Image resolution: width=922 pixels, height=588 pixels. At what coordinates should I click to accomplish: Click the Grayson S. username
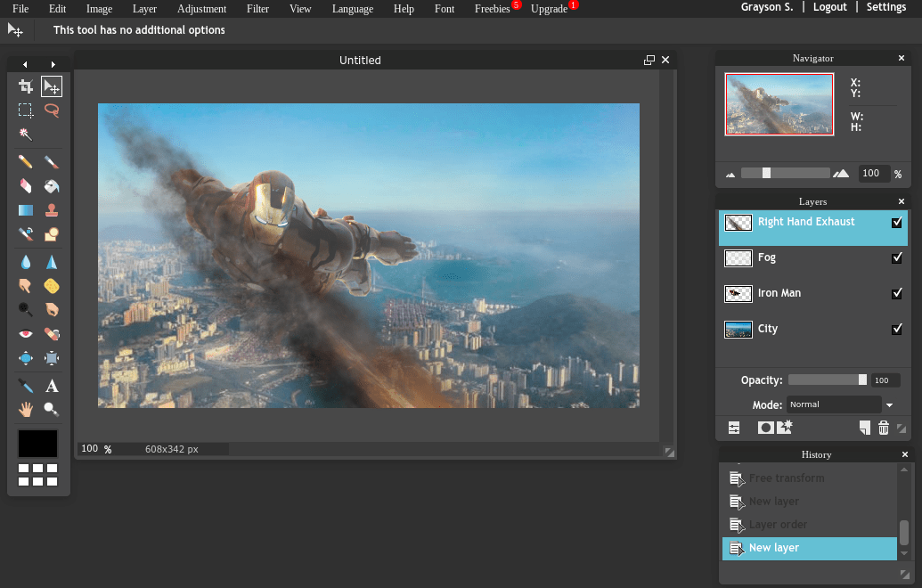[767, 7]
